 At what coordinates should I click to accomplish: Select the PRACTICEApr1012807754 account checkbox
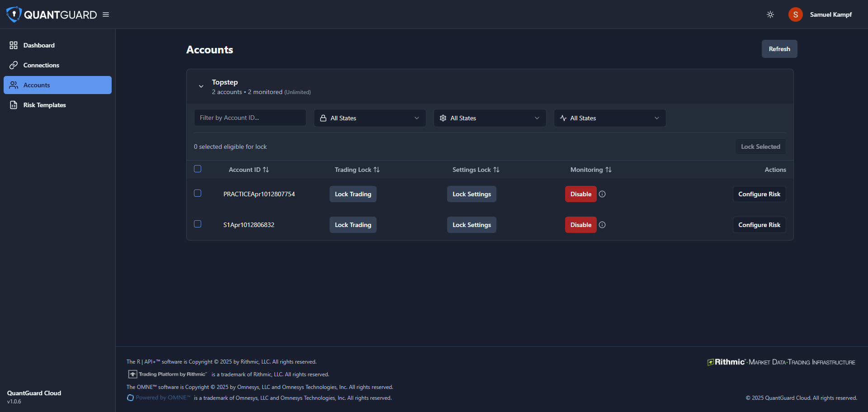(198, 193)
